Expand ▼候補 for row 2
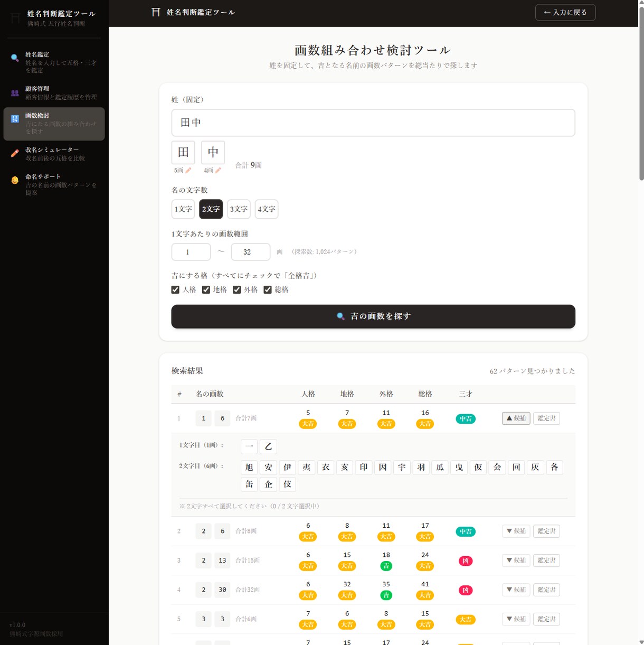 coord(516,531)
